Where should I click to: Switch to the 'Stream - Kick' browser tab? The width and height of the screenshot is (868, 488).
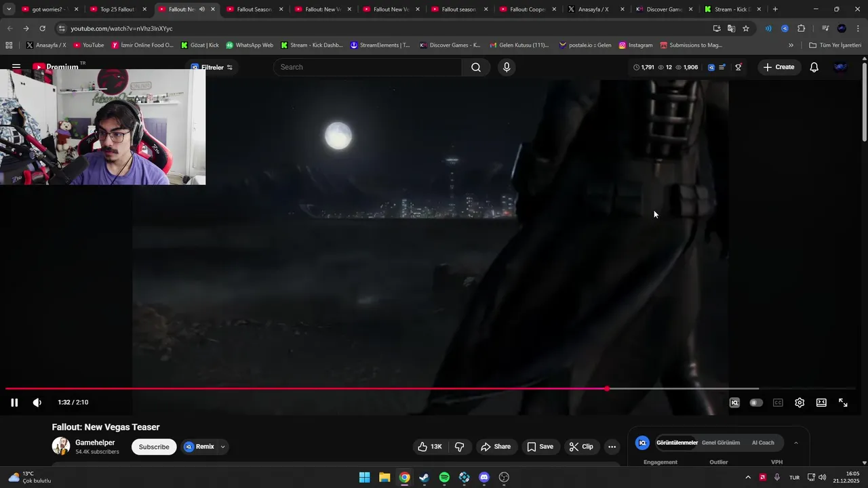(732, 9)
